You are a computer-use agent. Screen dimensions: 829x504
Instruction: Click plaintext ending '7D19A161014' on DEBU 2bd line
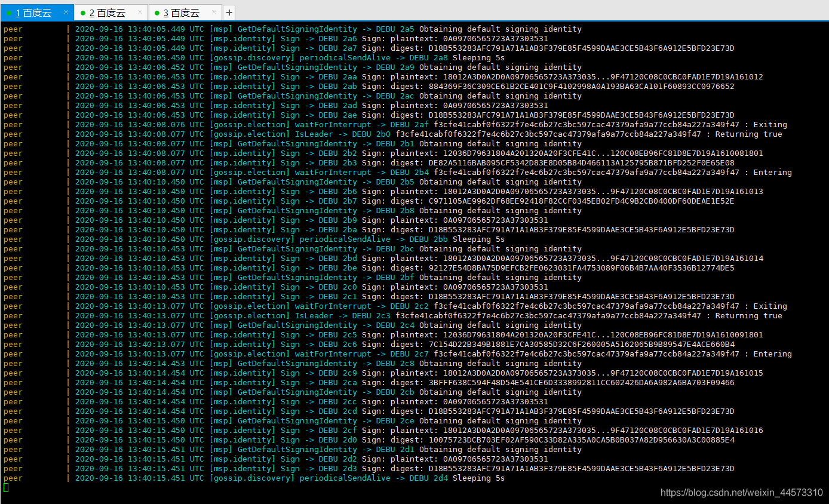603,258
